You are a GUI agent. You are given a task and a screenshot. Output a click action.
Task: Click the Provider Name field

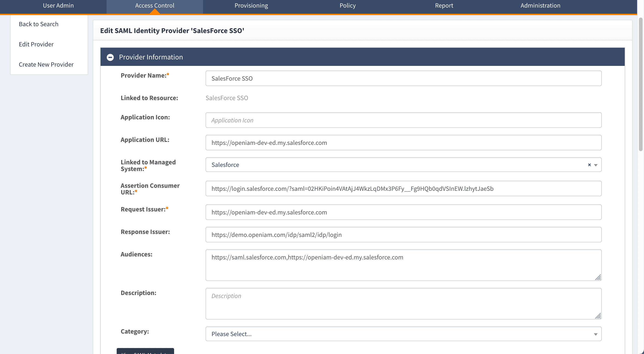point(403,79)
